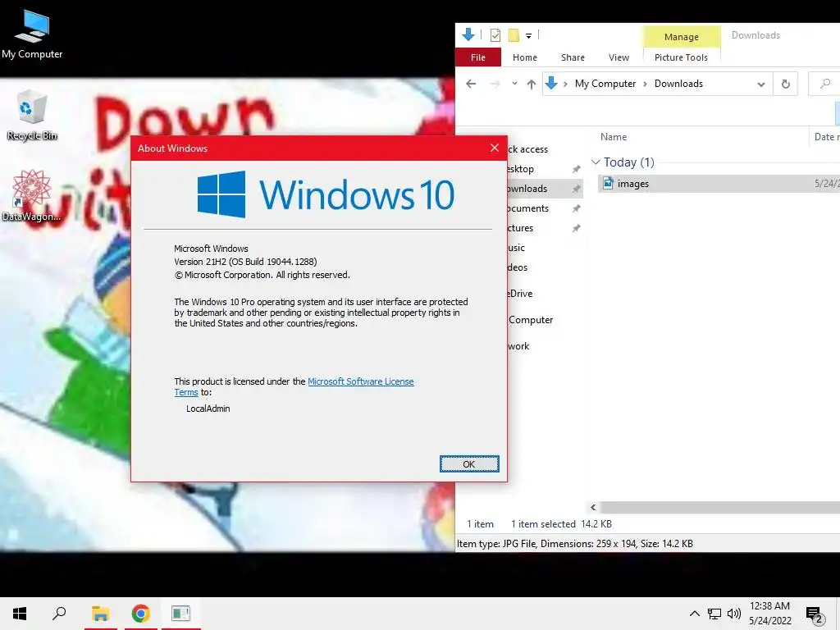Go back in Explorer navigation
Screen dimensions: 840x630
point(471,84)
